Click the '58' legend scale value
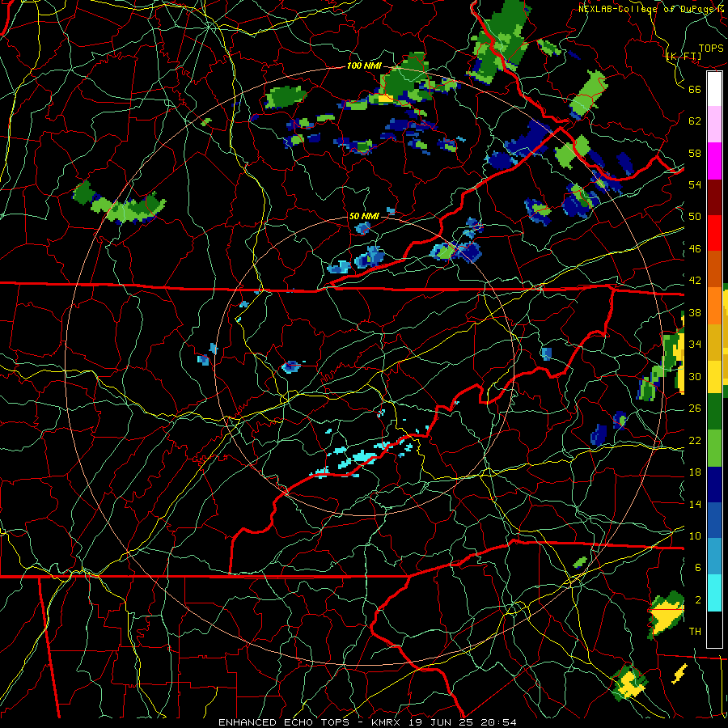The width and height of the screenshot is (728, 728). (x=695, y=153)
